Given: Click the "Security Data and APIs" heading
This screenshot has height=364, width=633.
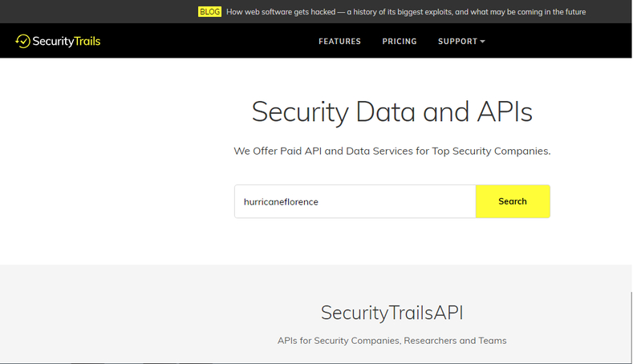Looking at the screenshot, I should click(x=392, y=111).
